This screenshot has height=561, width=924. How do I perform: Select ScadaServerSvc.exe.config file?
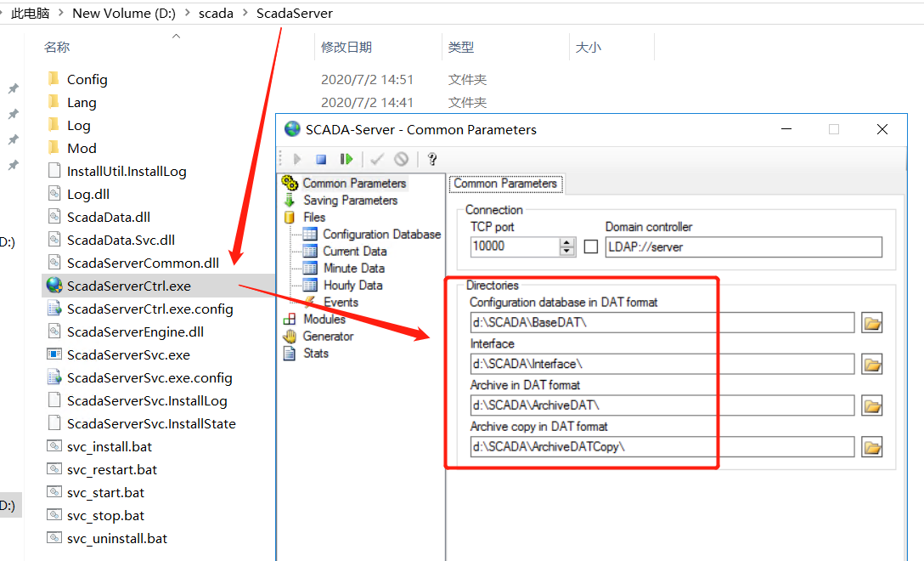coord(149,378)
